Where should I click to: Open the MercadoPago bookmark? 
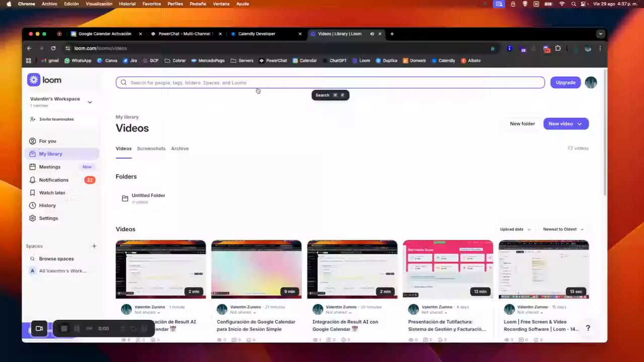pyautogui.click(x=208, y=60)
